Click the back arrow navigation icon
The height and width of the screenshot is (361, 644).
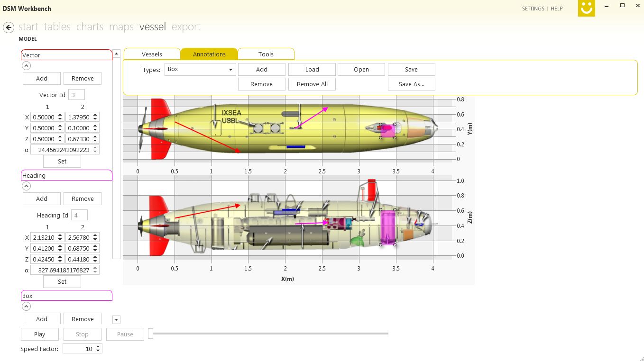pyautogui.click(x=8, y=27)
